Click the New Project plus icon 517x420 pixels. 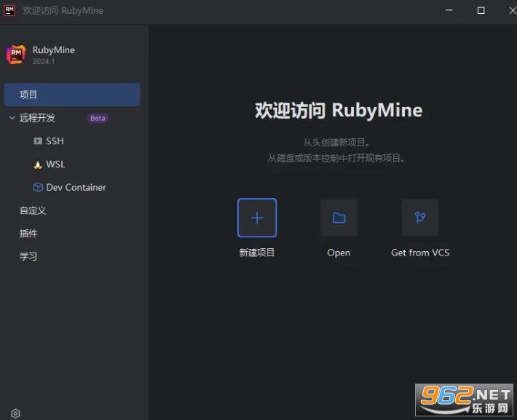257,218
